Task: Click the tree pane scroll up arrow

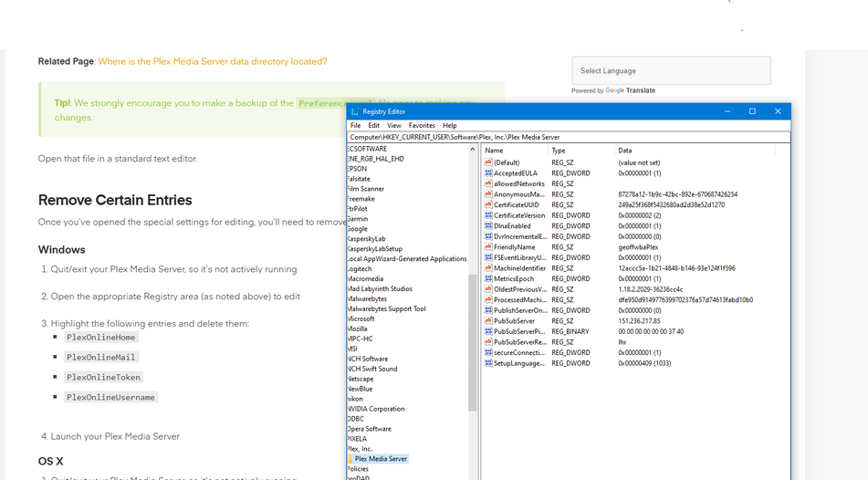Action: (472, 150)
